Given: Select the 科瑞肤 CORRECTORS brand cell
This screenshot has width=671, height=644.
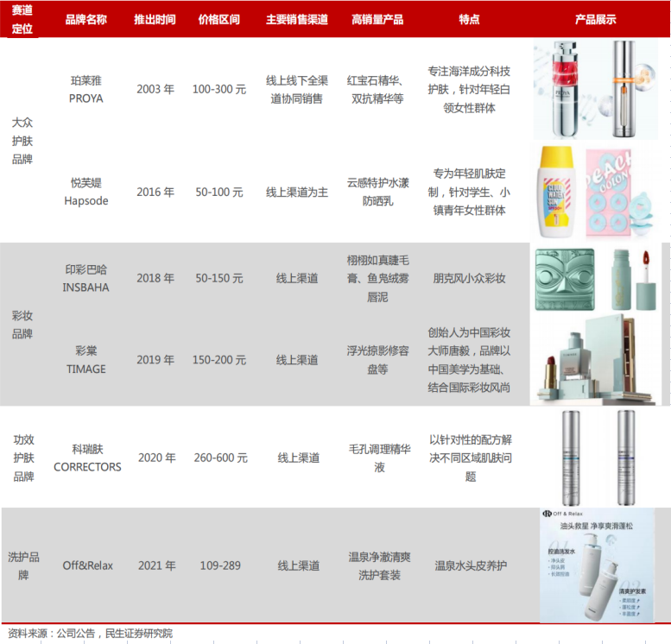Looking at the screenshot, I should [87, 458].
